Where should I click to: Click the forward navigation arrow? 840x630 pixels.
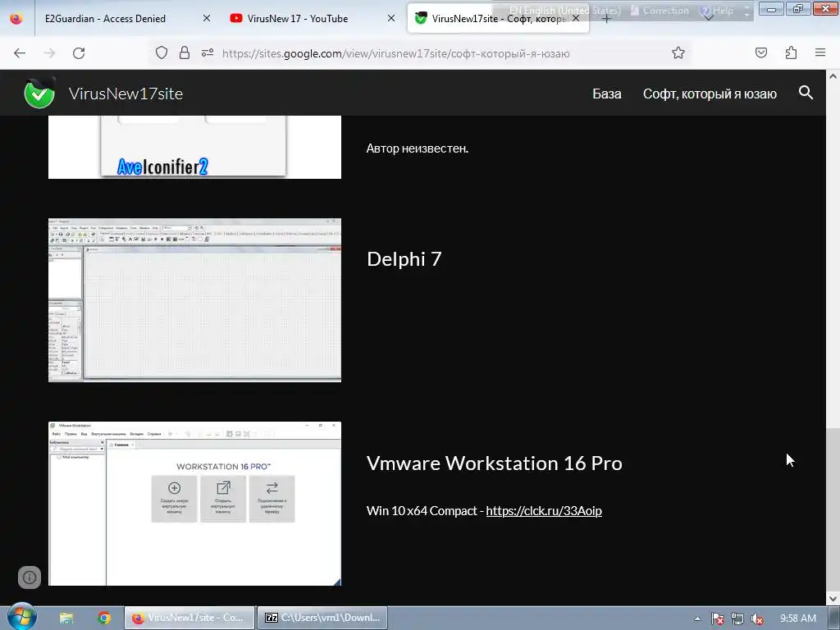coord(49,53)
